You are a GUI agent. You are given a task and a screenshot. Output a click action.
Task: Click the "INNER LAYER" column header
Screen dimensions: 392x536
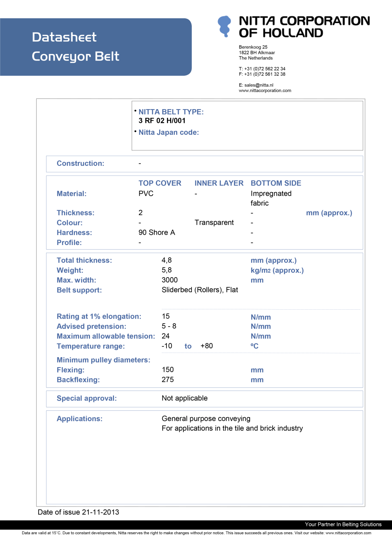coord(219,183)
